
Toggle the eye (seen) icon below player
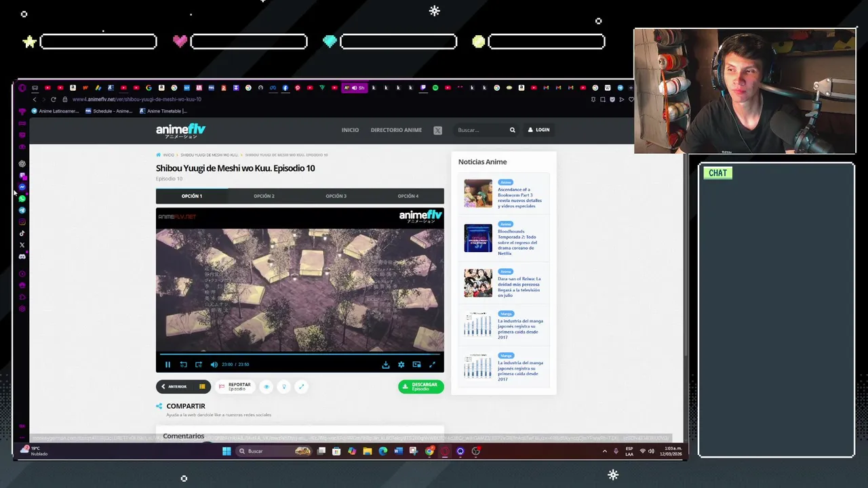pyautogui.click(x=267, y=386)
